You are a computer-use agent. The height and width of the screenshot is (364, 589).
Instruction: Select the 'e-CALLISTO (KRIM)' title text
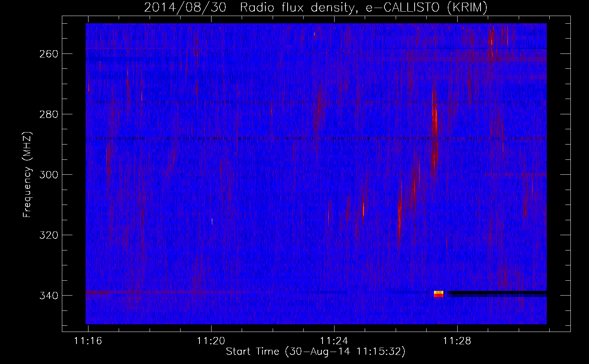point(427,8)
